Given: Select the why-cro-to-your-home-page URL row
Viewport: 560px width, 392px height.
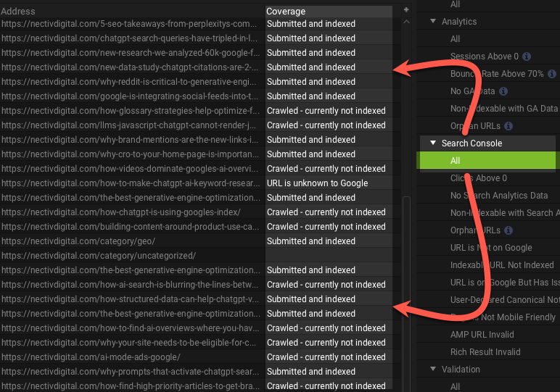Looking at the screenshot, I should pyautogui.click(x=130, y=154).
